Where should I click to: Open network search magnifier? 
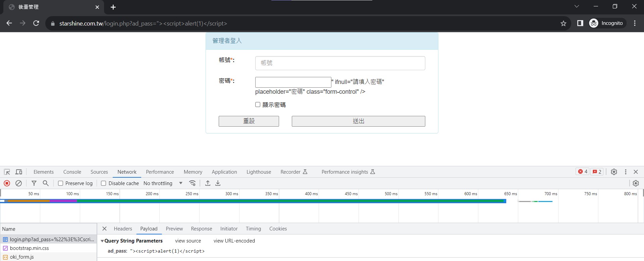(46, 183)
